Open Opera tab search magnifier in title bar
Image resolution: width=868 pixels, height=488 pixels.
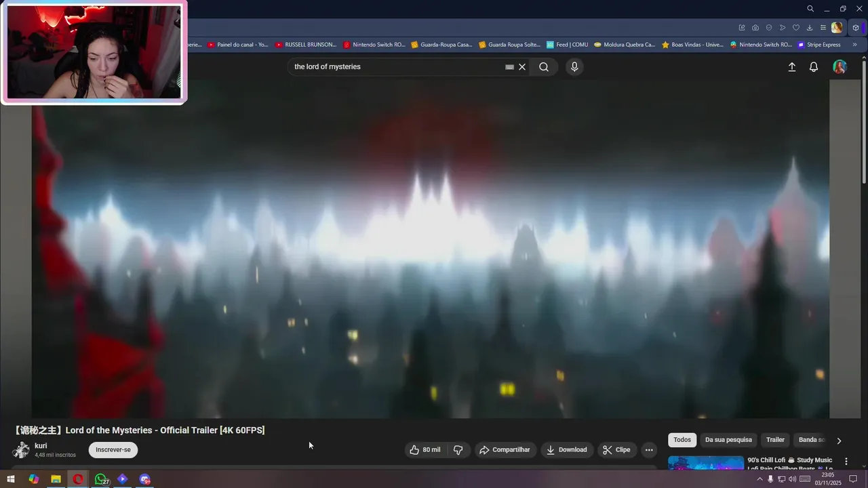click(810, 9)
